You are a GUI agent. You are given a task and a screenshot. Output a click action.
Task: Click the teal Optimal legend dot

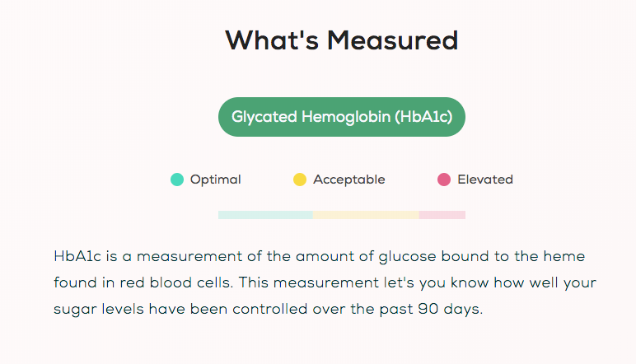pyautogui.click(x=177, y=180)
